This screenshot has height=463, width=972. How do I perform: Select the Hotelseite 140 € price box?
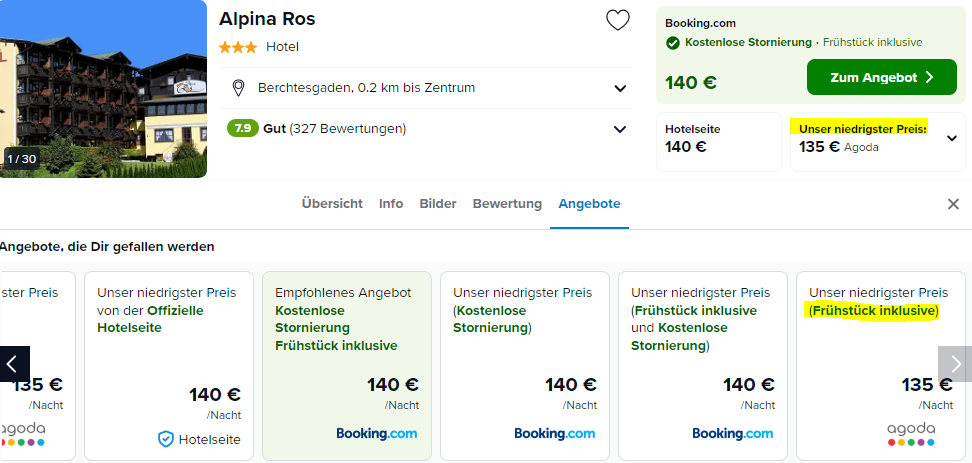tap(719, 142)
